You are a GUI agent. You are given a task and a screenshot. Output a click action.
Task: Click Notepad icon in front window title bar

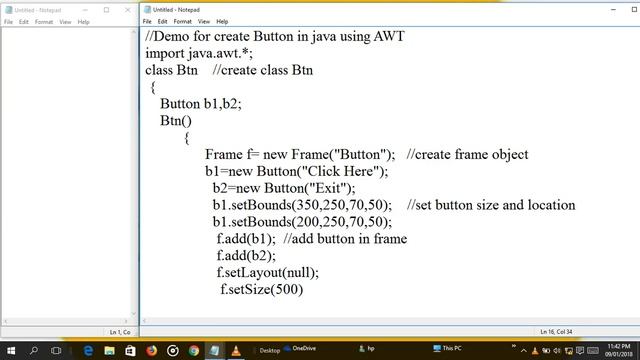point(147,9)
